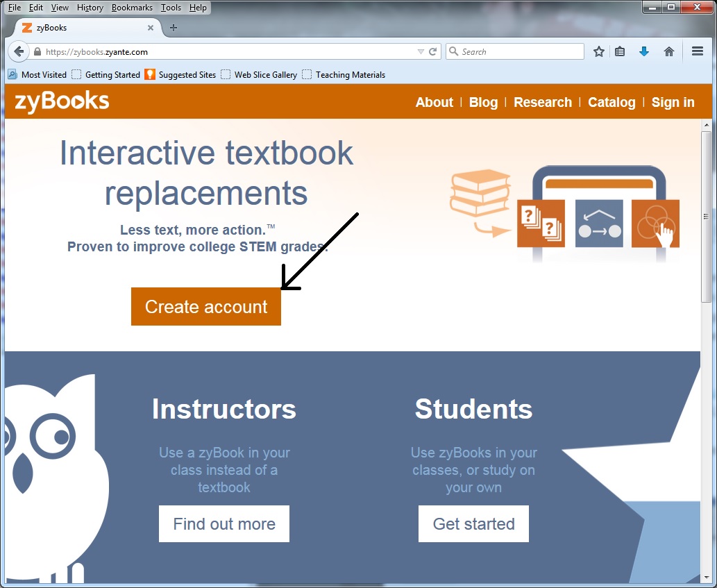This screenshot has height=588, width=717.
Task: Click the Students heading
Action: point(474,409)
